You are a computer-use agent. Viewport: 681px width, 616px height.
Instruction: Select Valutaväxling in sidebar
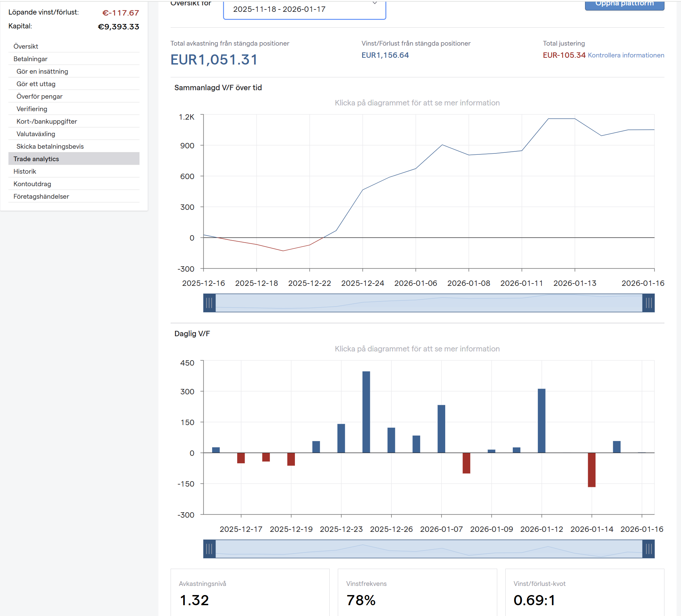(x=36, y=134)
